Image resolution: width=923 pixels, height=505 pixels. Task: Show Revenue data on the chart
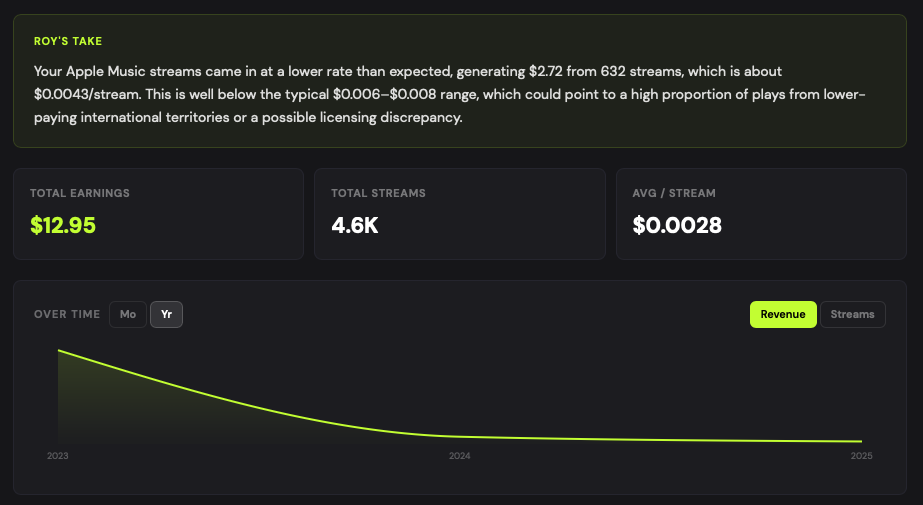[x=783, y=314]
